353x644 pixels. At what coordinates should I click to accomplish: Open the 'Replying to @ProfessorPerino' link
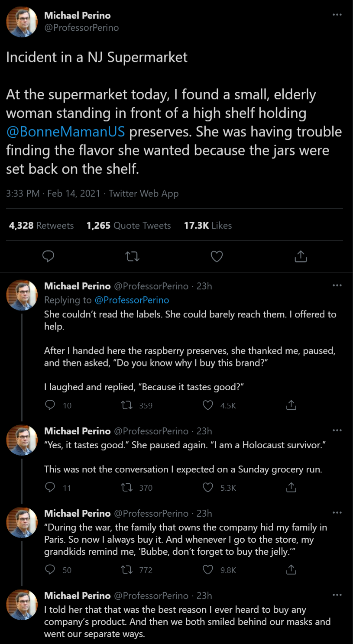click(x=132, y=300)
